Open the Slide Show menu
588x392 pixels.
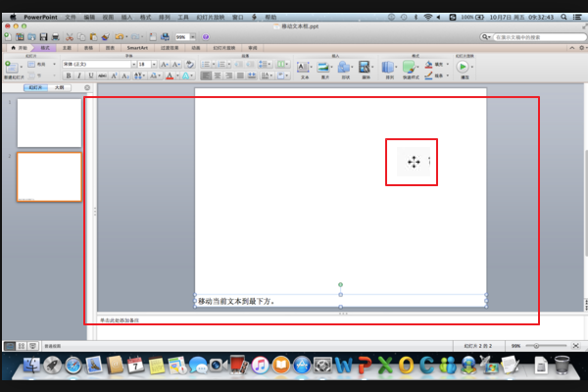(211, 17)
